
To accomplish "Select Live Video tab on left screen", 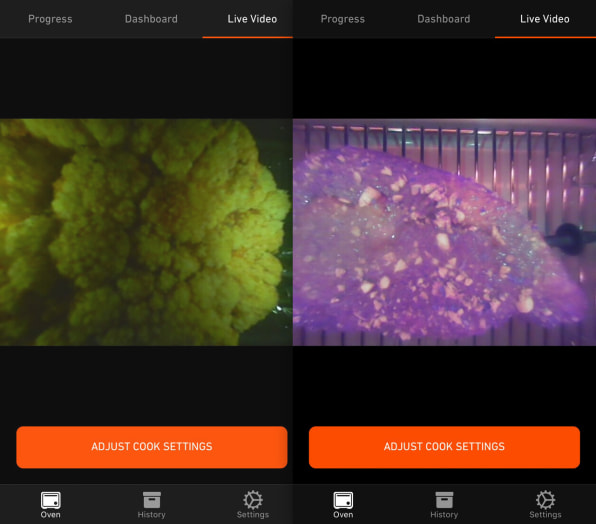I will pos(252,19).
